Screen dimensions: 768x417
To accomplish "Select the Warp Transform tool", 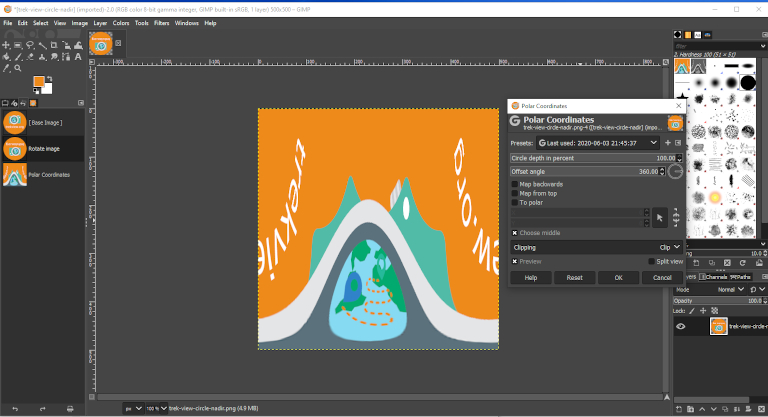I will pos(78,45).
